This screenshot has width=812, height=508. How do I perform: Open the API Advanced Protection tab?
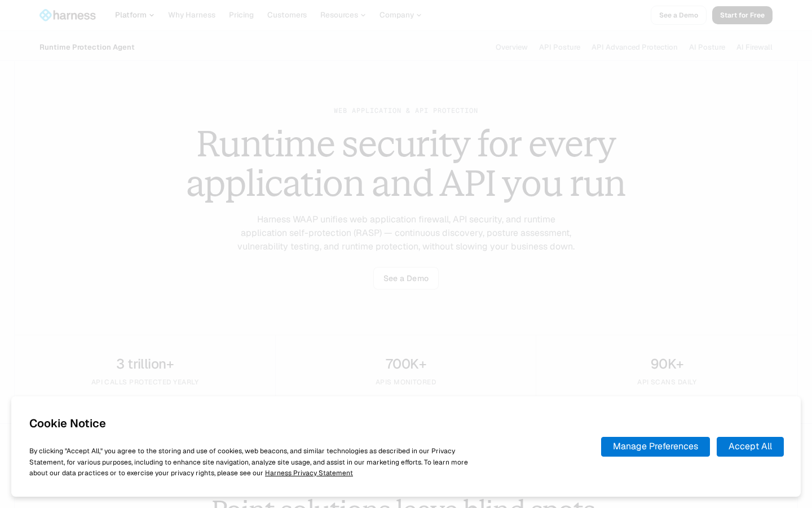point(634,47)
